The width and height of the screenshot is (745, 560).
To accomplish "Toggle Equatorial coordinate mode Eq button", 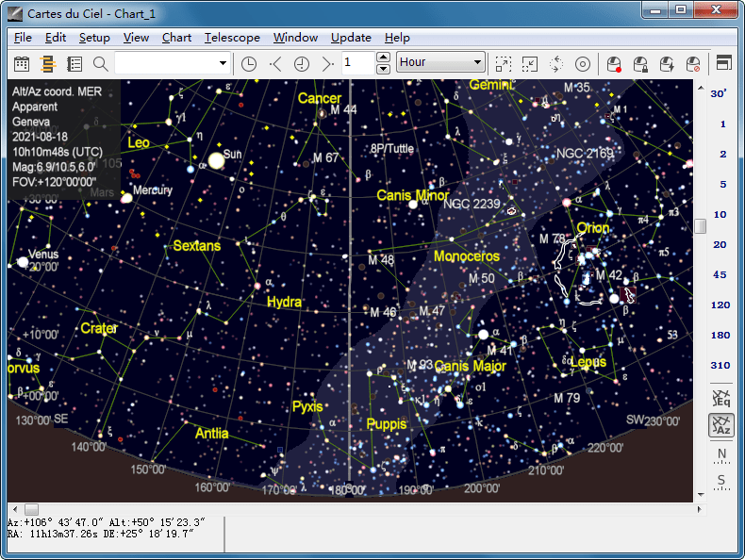I will [x=721, y=398].
